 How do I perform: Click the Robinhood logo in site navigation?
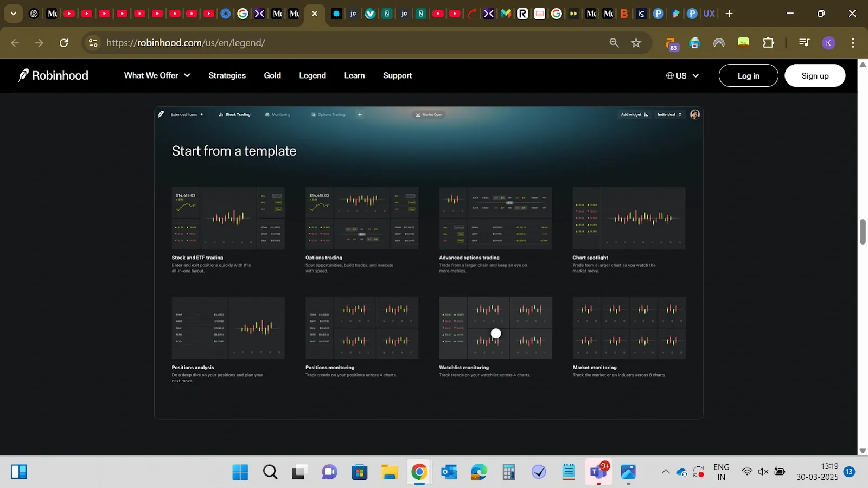click(x=53, y=75)
